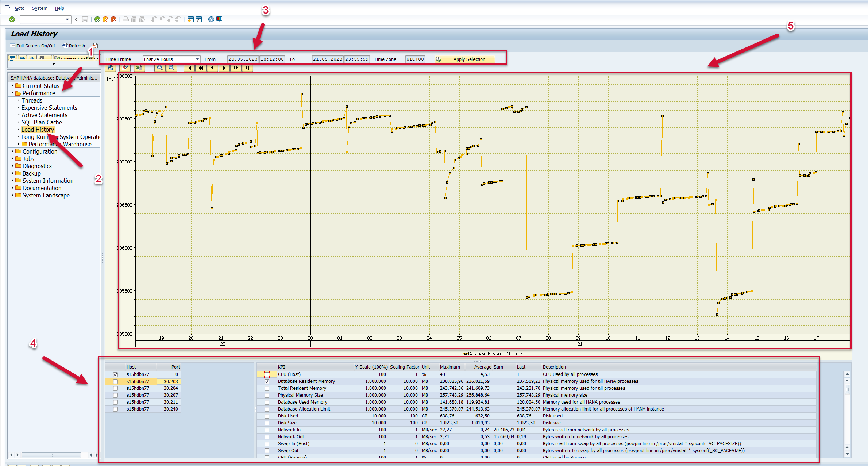This screenshot has height=466, width=868.
Task: Open the Goto menu
Action: click(19, 8)
